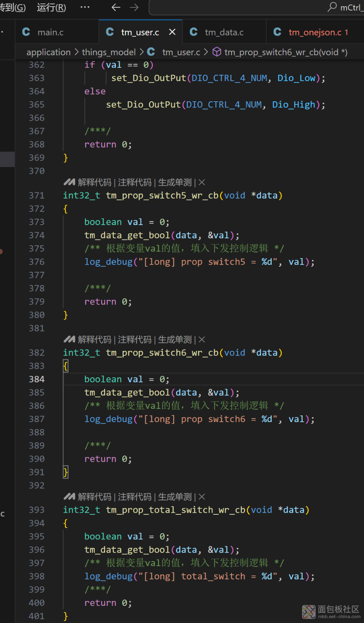Viewport: 364px width, 623px height.
Task: Expand the overflow menu with three dots
Action: pyautogui.click(x=85, y=7)
